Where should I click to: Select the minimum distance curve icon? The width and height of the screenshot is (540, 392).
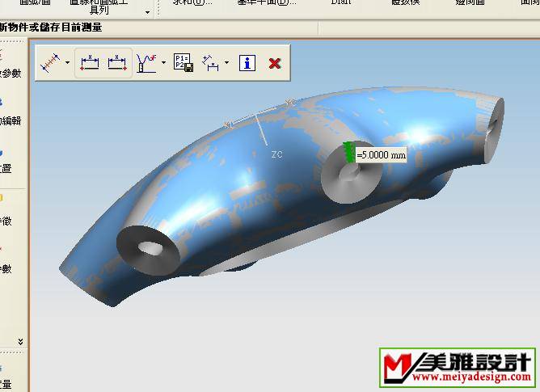pyautogui.click(x=146, y=63)
